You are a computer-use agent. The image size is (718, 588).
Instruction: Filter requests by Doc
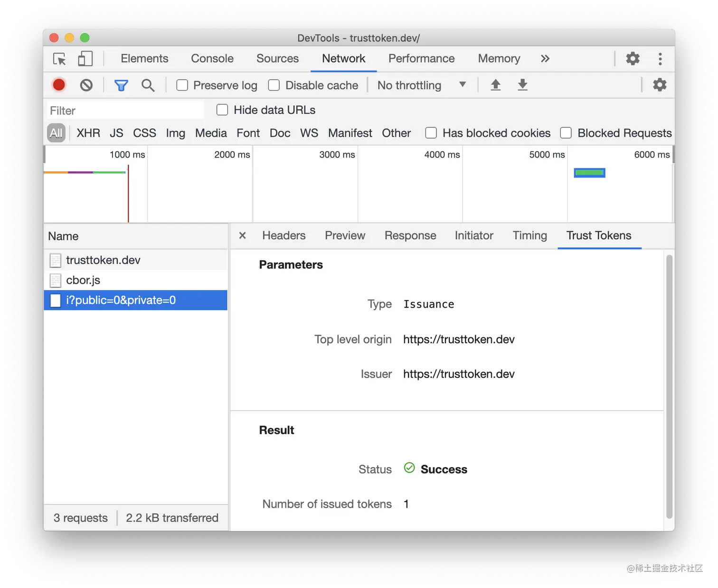tap(280, 133)
